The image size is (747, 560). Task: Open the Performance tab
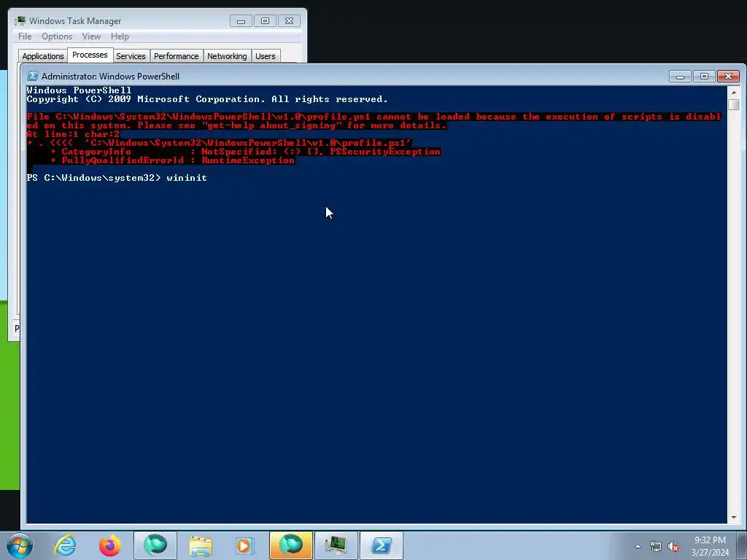[x=177, y=56]
